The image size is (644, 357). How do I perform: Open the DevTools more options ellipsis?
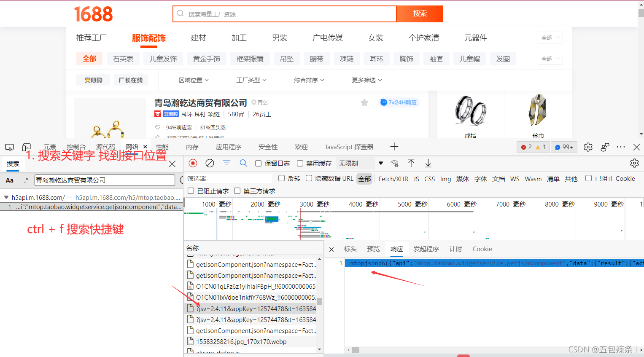(621, 147)
